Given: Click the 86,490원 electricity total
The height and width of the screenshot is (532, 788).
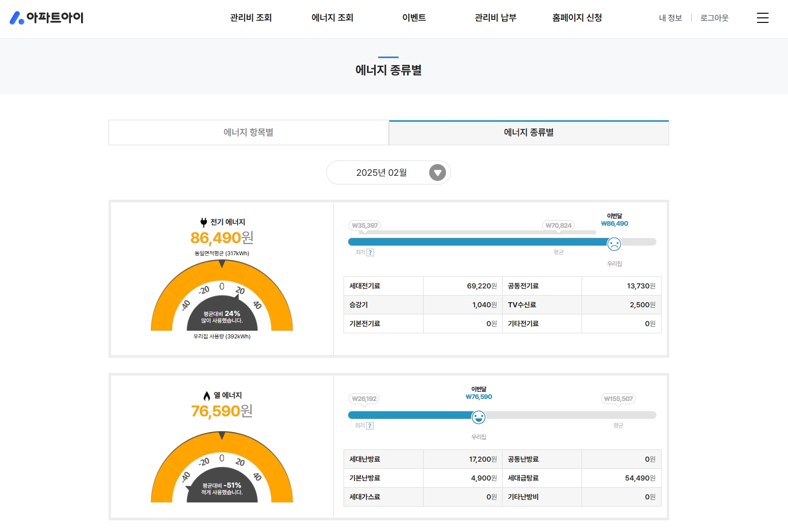Looking at the screenshot, I should (222, 237).
